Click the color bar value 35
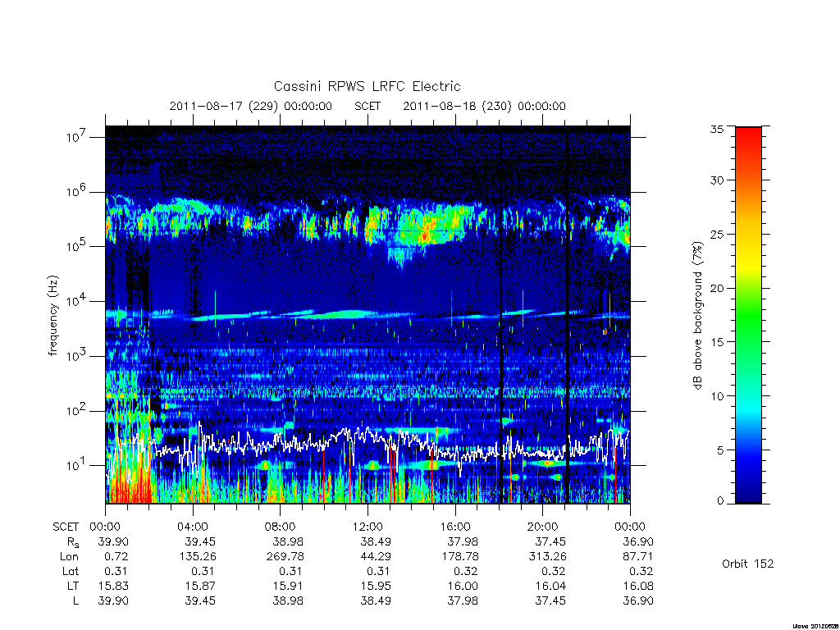 click(x=717, y=129)
